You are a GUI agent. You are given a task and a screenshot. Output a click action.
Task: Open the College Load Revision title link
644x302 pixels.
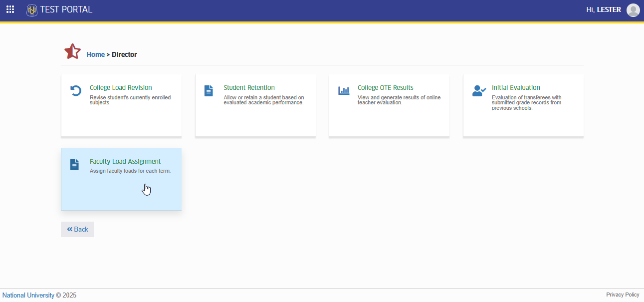tap(121, 88)
